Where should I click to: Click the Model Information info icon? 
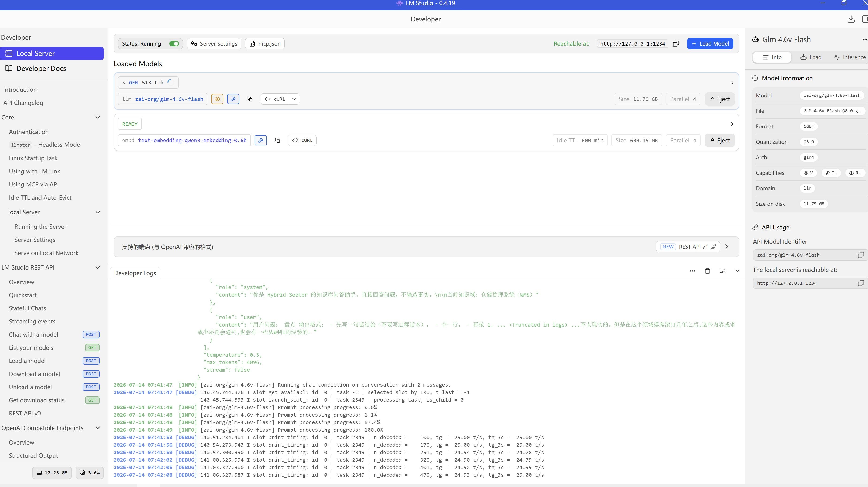point(755,78)
